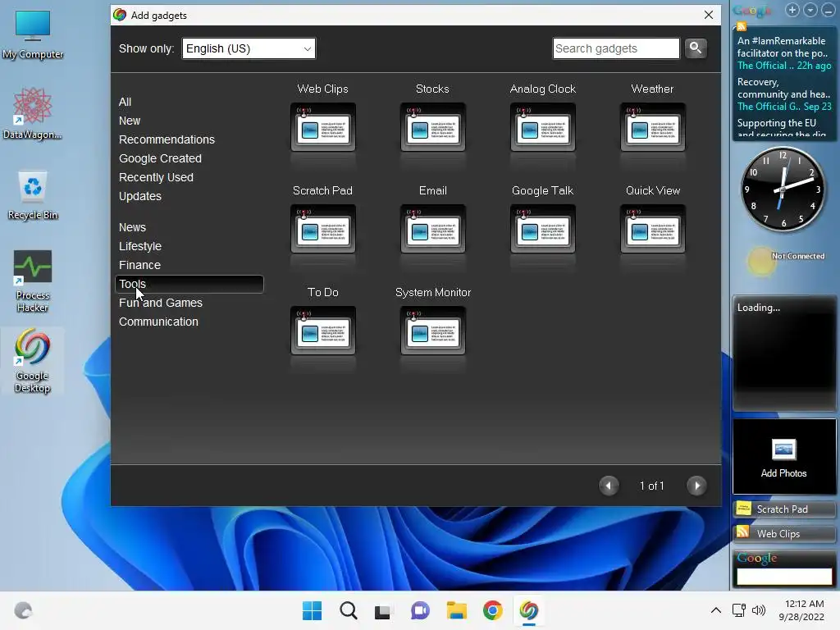
Task: Expand the collapsed Web Clips panel in sidebar
Action: [x=783, y=533]
